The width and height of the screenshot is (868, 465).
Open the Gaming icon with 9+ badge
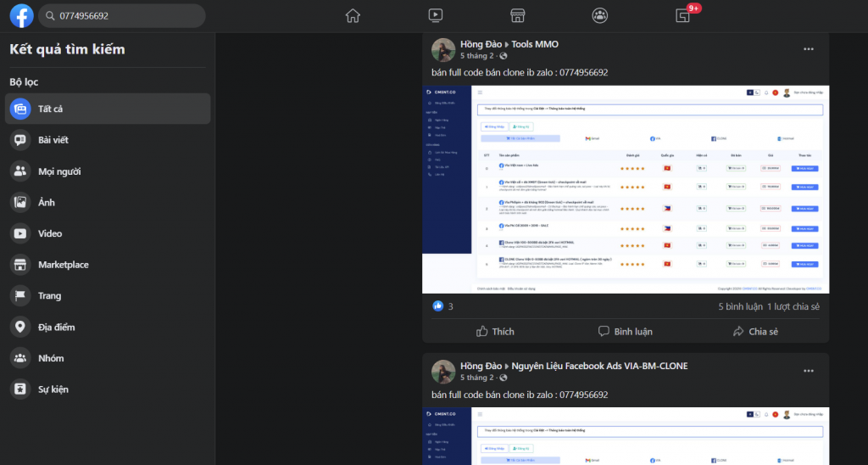tap(683, 15)
